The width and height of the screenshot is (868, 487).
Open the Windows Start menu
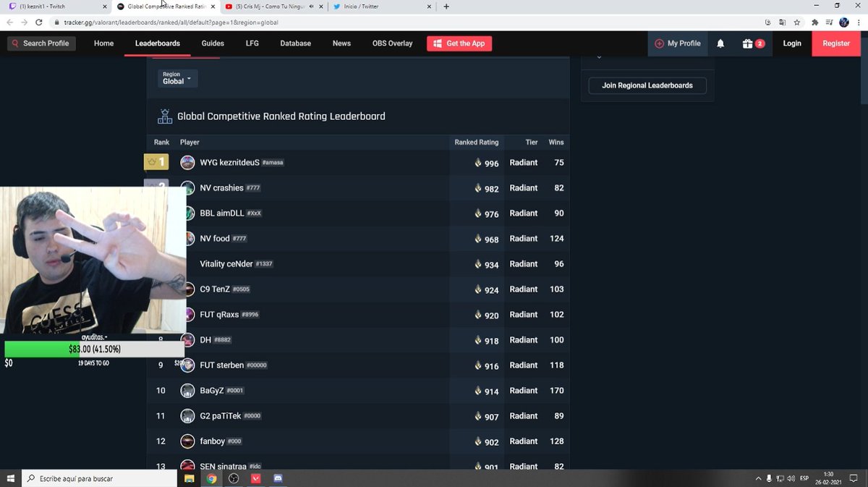11,478
